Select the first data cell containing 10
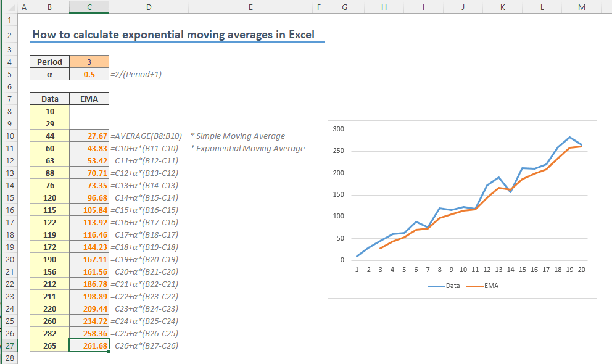Image resolution: width=612 pixels, height=364 pixels. pos(49,111)
